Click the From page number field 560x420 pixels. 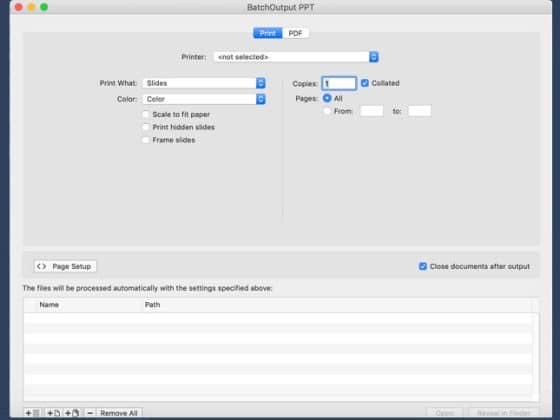pyautogui.click(x=372, y=111)
